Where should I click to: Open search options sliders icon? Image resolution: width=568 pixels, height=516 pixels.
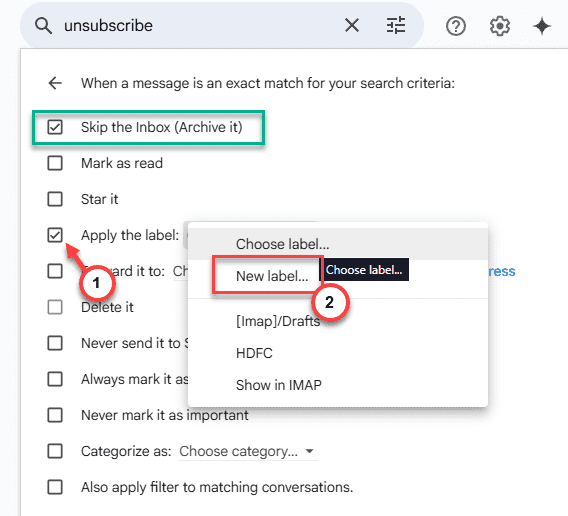point(396,26)
